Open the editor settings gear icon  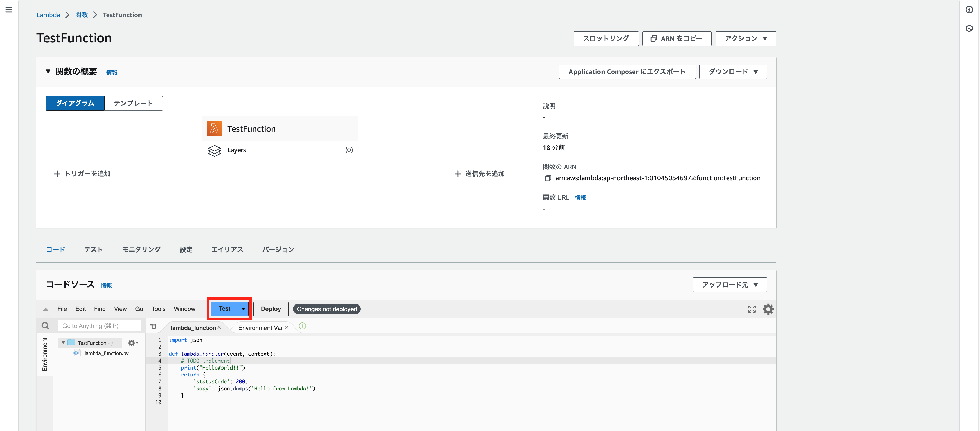pyautogui.click(x=768, y=309)
